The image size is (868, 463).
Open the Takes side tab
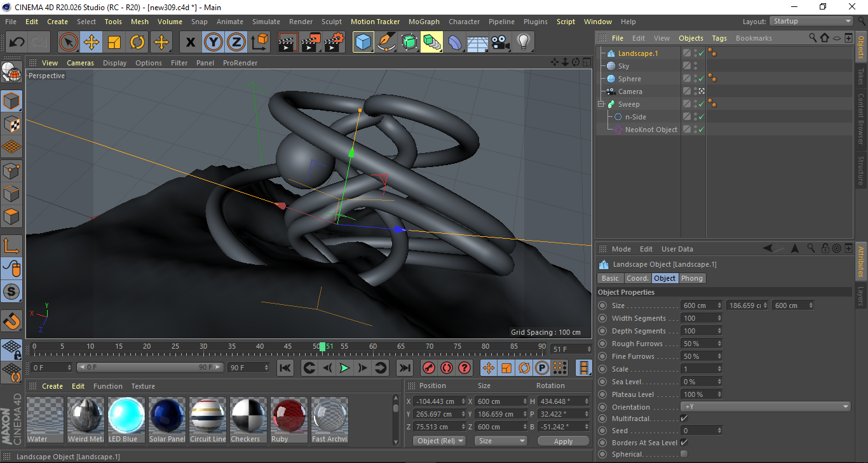pos(861,77)
